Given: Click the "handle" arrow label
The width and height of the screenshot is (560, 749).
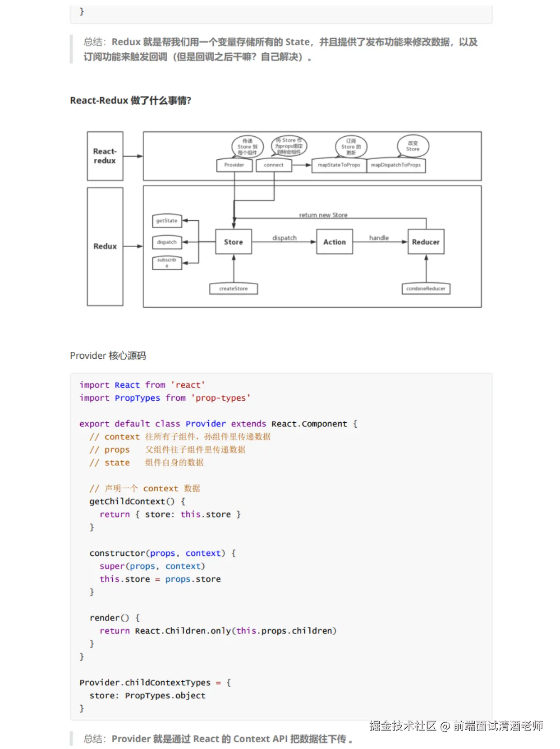Looking at the screenshot, I should coord(379,238).
